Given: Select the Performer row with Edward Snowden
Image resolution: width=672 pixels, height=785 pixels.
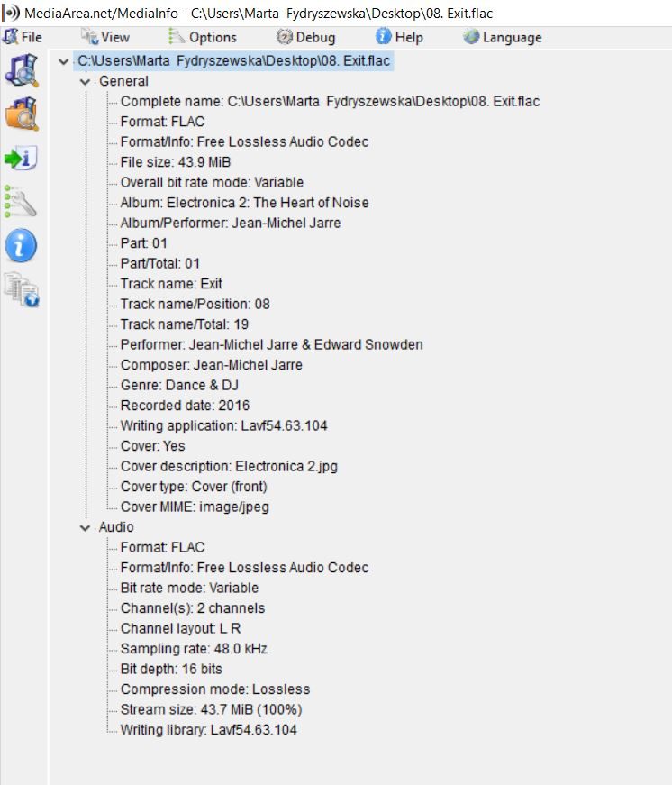Looking at the screenshot, I should click(x=271, y=344).
